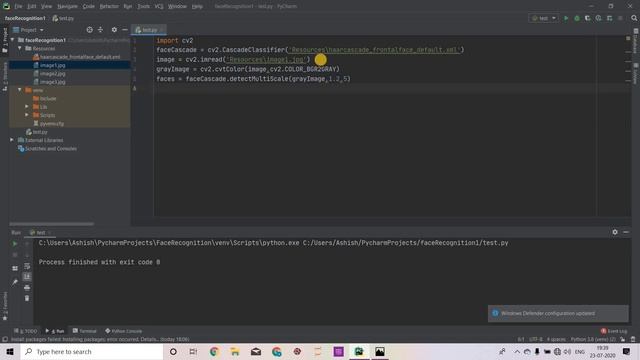
Task: Click Cortana circle on taskbar
Action: [x=173, y=351]
